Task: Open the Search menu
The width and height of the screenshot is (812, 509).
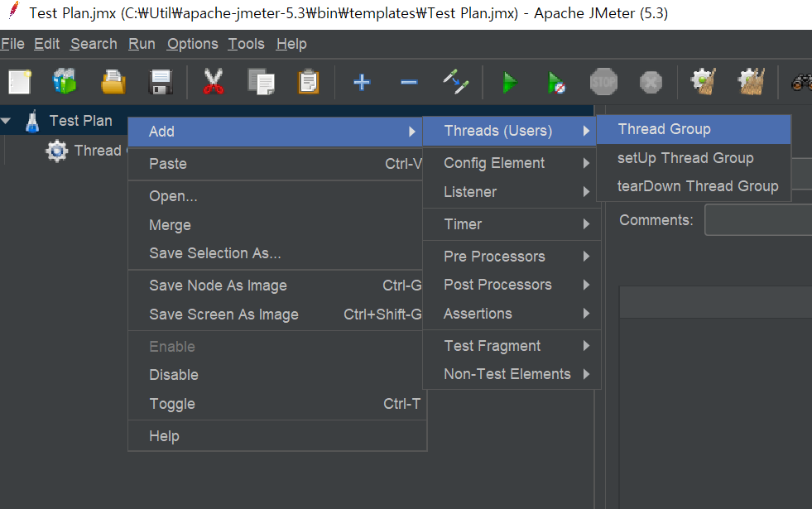Action: (x=94, y=44)
